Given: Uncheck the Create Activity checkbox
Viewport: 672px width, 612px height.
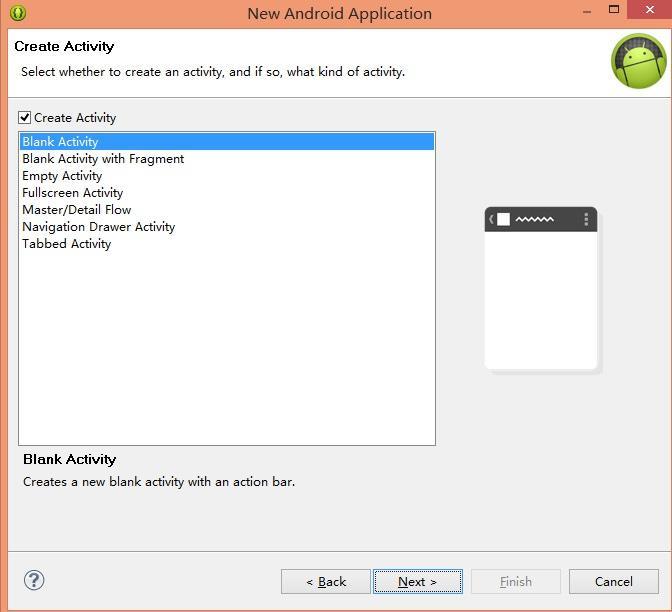Looking at the screenshot, I should pos(25,118).
